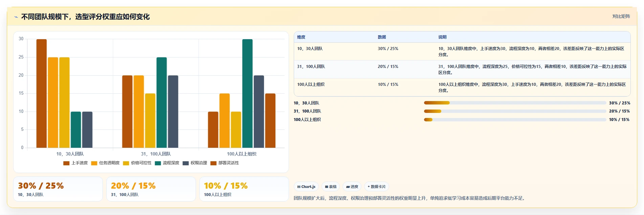Click the progress bar for 31，100人团队
Screen dimensions: 644x215
(515, 111)
